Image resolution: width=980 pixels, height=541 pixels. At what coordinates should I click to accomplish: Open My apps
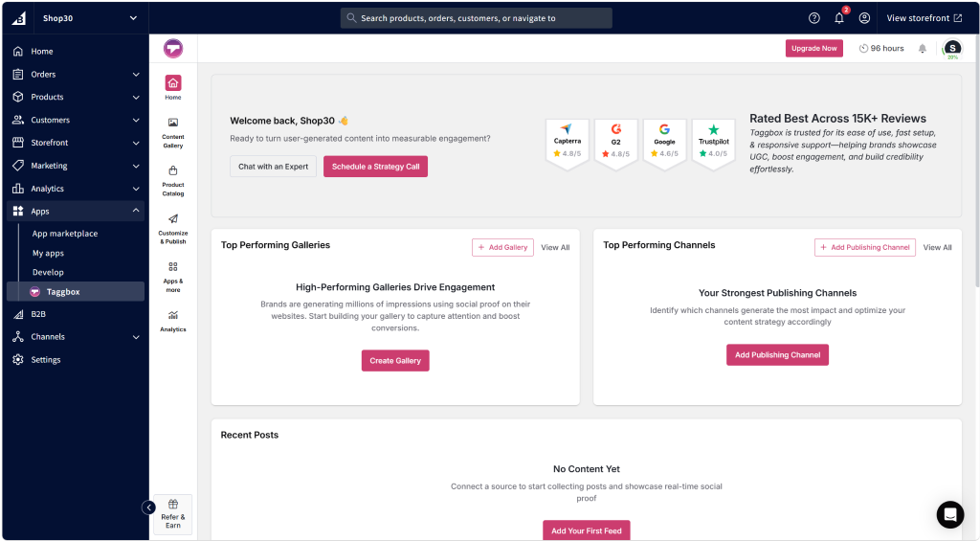48,253
